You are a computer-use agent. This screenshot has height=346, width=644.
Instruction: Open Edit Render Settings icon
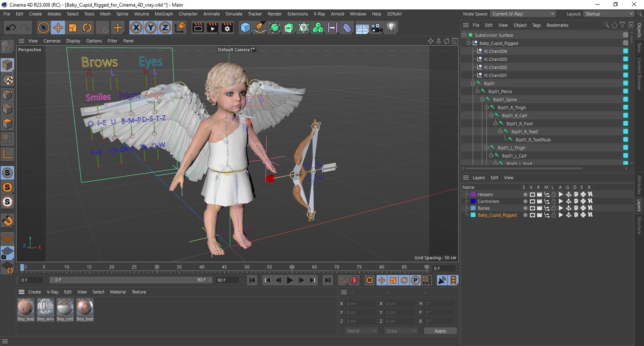227,28
